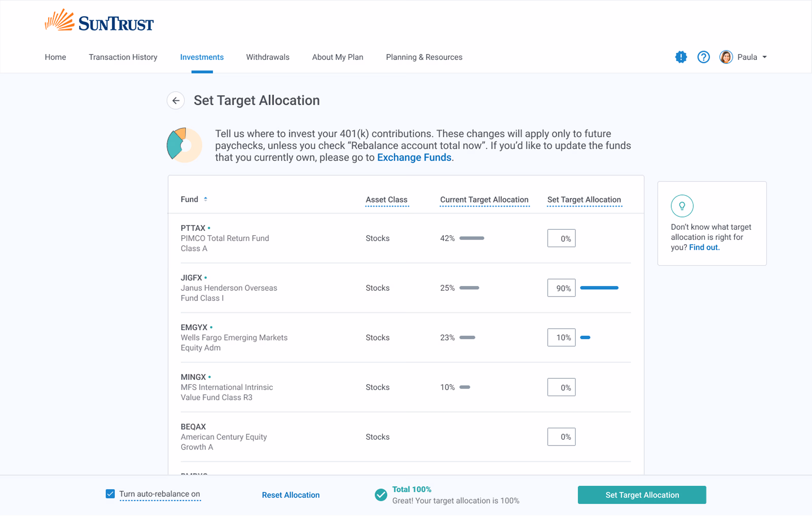
Task: Click MFS International Intrinsic Value name
Action: tap(227, 392)
